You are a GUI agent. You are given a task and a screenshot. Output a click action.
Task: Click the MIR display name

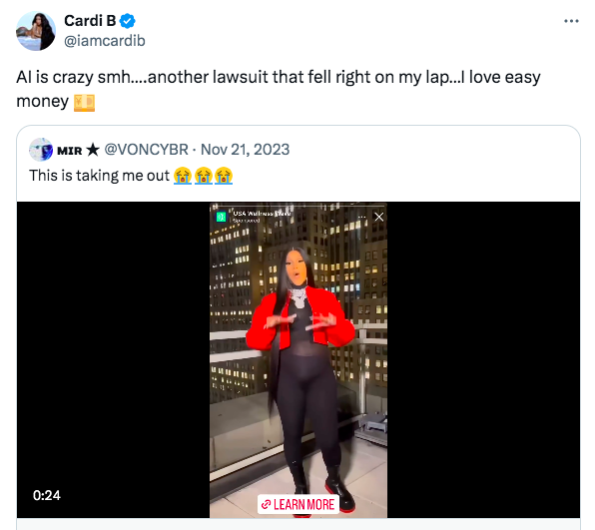click(x=69, y=151)
